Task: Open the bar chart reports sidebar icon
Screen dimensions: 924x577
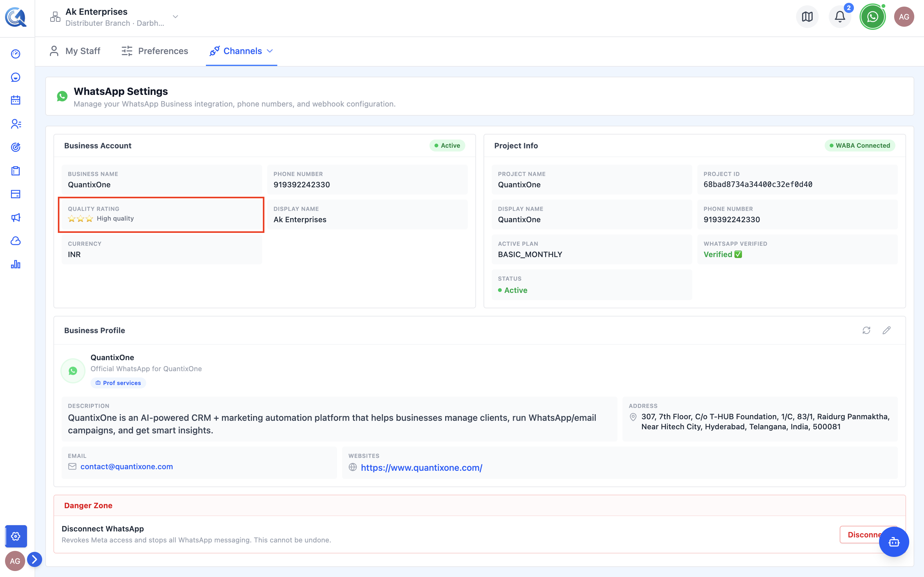Action: 16,265
